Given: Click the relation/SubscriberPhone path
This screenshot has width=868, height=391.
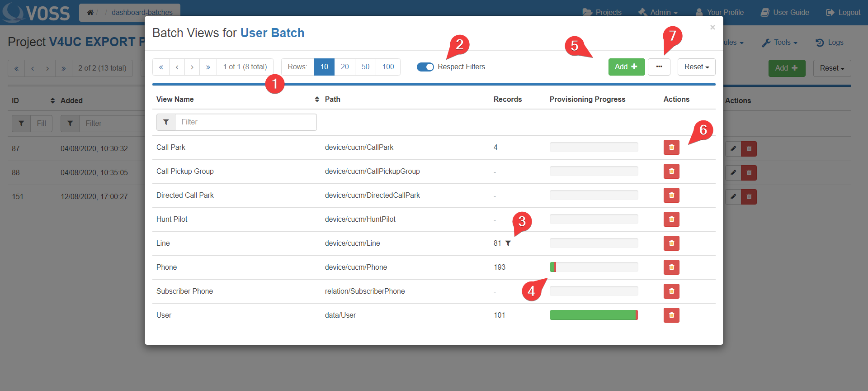Looking at the screenshot, I should click(x=365, y=291).
